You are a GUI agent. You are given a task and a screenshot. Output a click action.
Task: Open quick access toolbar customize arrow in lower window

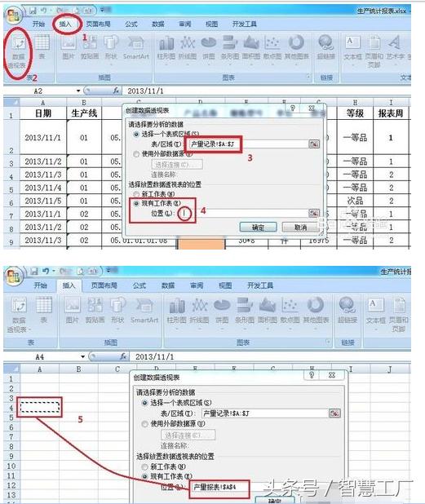[109, 270]
